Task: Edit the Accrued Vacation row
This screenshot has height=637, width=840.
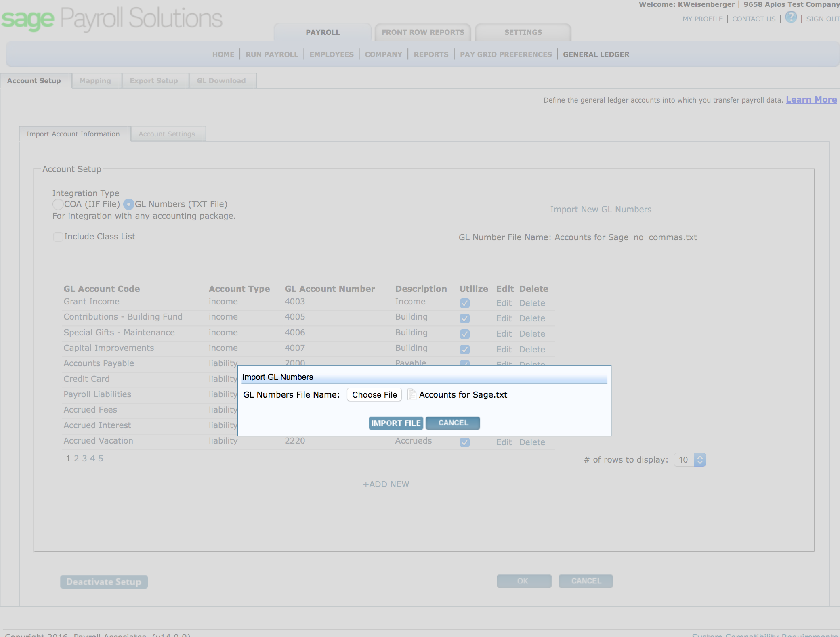Action: click(504, 442)
